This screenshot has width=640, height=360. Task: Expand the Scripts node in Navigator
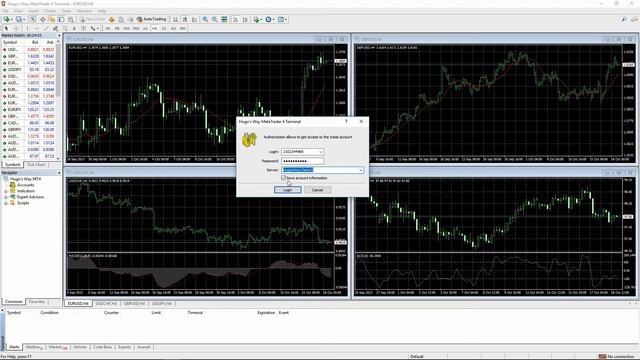point(6,203)
